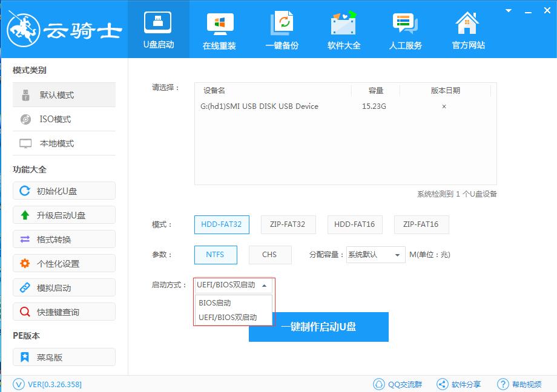Switch to 在线重装 tab
The image size is (557, 392).
tap(220, 30)
